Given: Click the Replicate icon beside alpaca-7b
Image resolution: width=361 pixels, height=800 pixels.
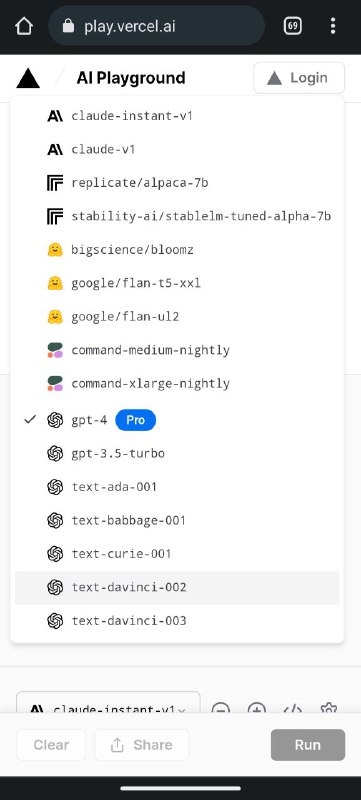Looking at the screenshot, I should [55, 183].
